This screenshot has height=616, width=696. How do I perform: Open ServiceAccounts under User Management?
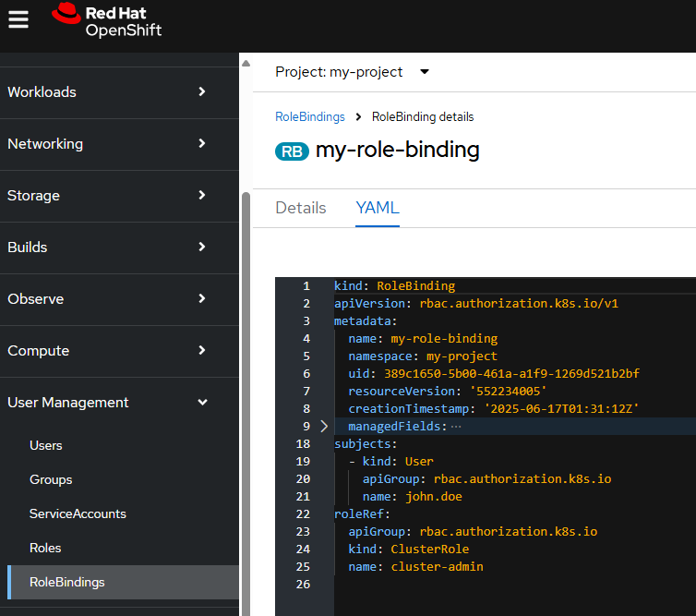tap(78, 513)
